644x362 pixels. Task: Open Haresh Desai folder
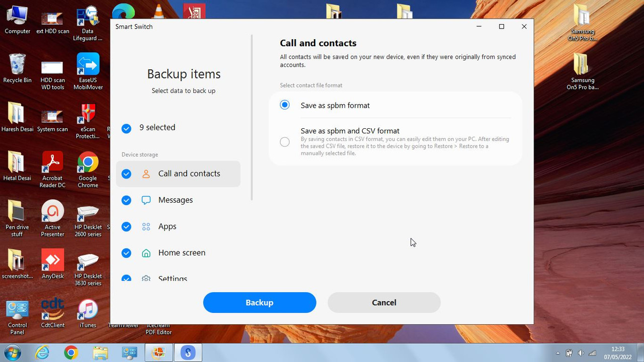coord(18,117)
